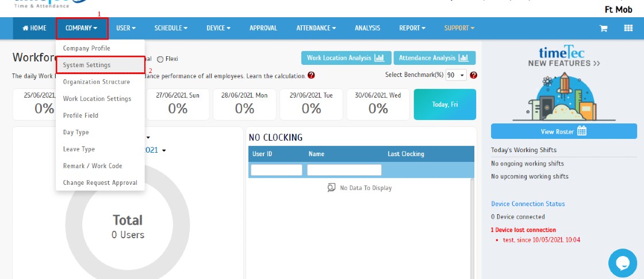Select System Settings from the menu
The height and width of the screenshot is (279, 644).
point(100,65)
